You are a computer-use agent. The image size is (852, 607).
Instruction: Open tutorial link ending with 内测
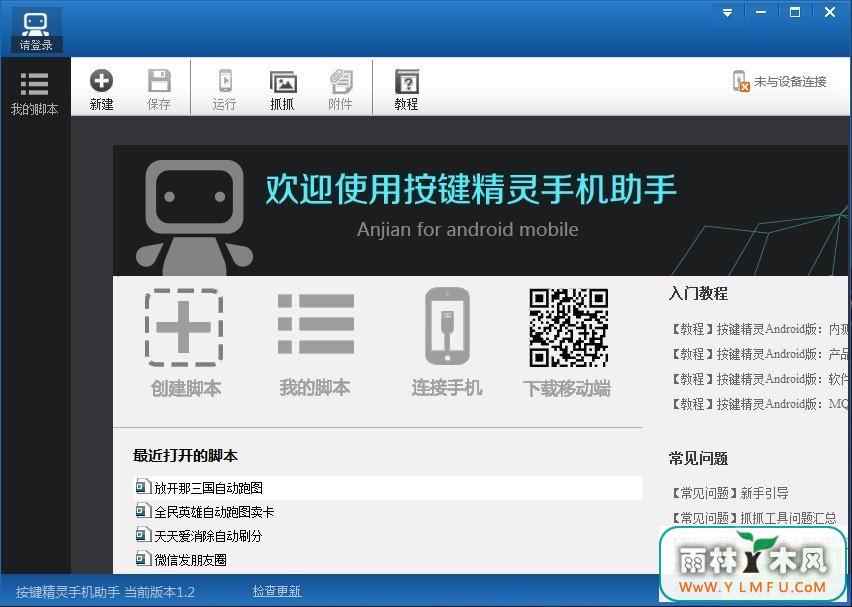(759, 329)
